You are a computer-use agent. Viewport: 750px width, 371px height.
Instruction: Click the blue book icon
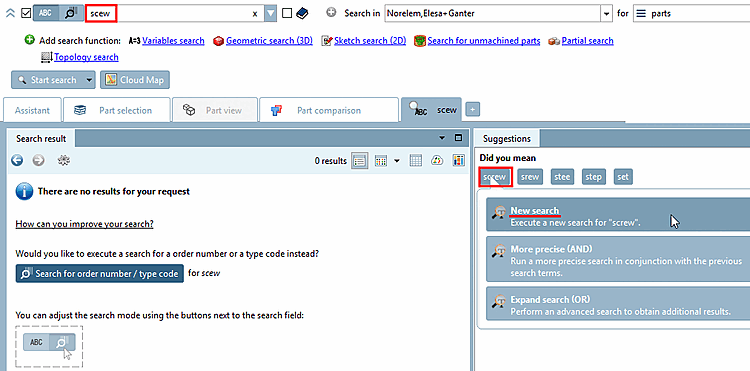tap(302, 13)
